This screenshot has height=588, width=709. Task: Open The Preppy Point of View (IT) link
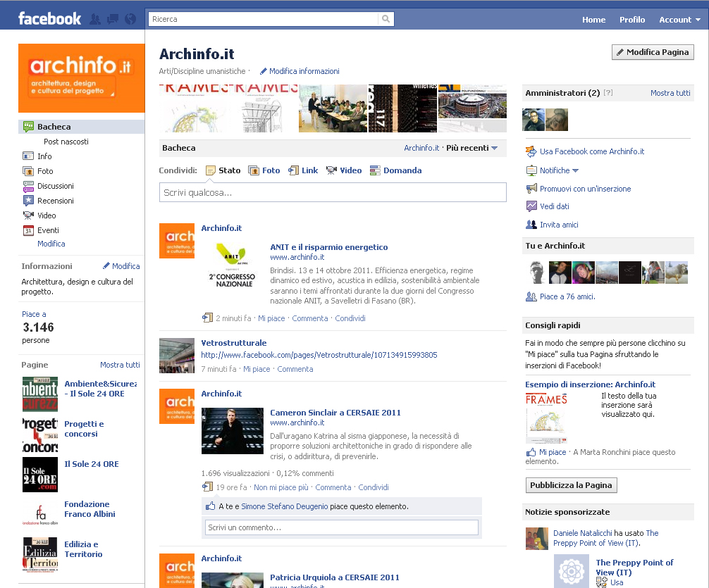(x=634, y=567)
